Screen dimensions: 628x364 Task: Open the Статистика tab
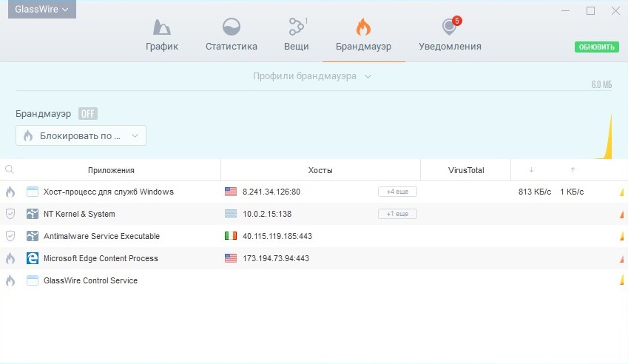click(232, 36)
